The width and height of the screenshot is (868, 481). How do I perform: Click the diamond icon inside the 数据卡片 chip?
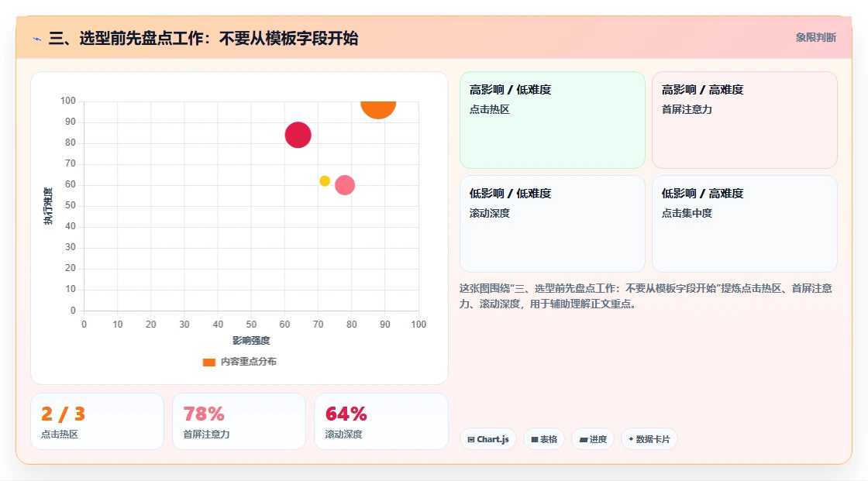(631, 439)
